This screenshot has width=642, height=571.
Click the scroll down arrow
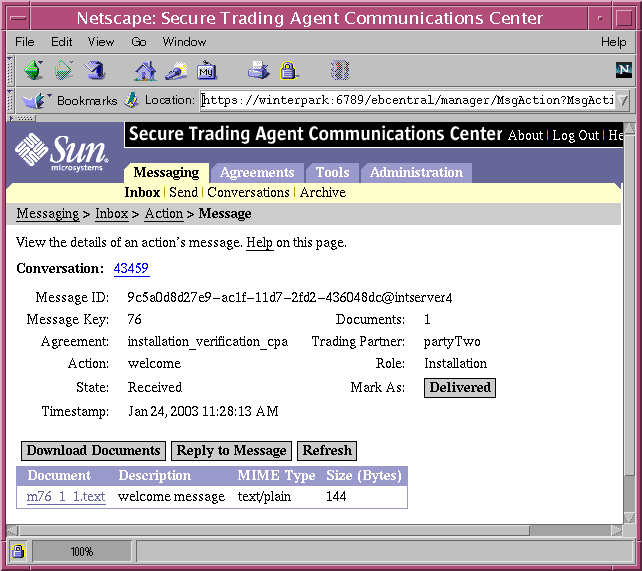pyautogui.click(x=629, y=518)
